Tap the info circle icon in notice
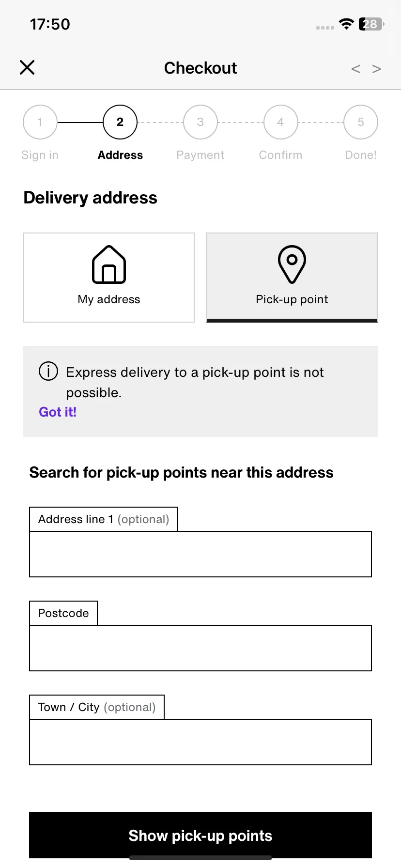The height and width of the screenshot is (868, 401). pyautogui.click(x=48, y=372)
